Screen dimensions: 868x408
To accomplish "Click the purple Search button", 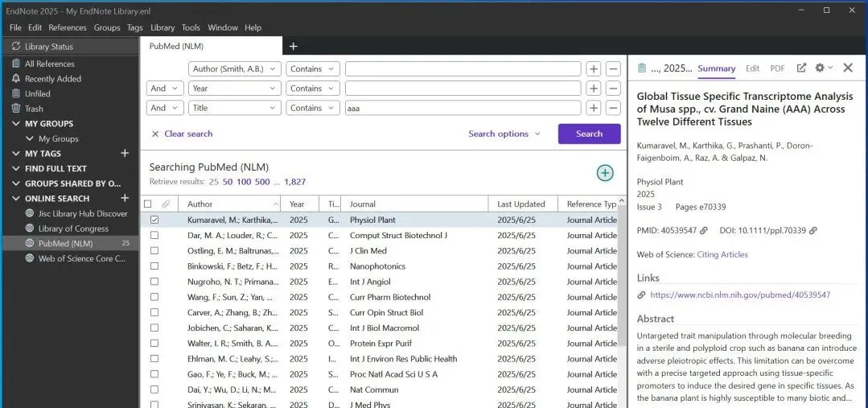I will tap(589, 134).
